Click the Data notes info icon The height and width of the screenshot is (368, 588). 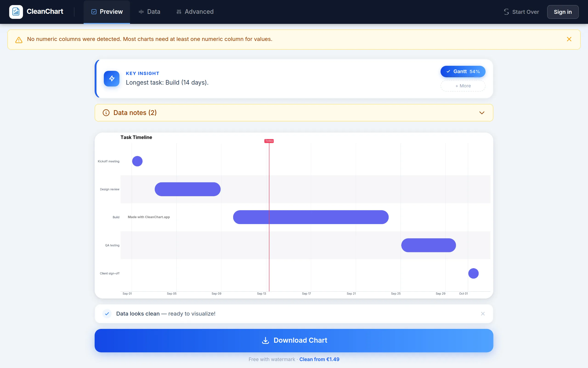coord(106,113)
